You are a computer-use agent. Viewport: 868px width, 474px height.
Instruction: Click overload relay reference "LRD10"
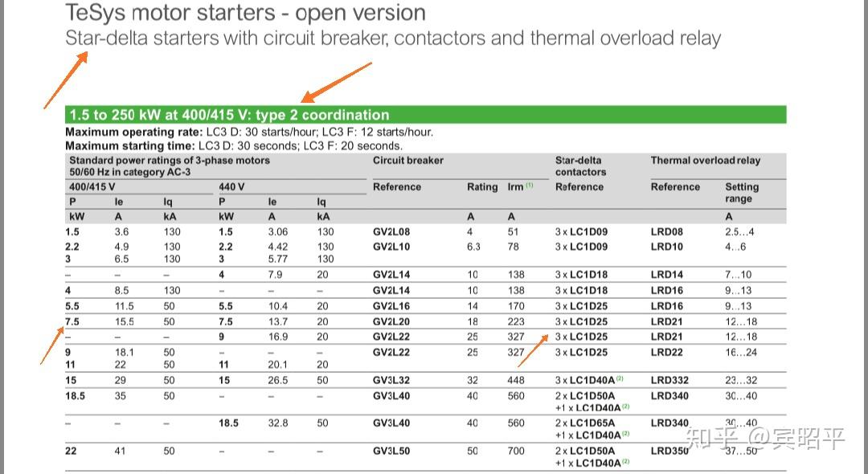pos(667,247)
